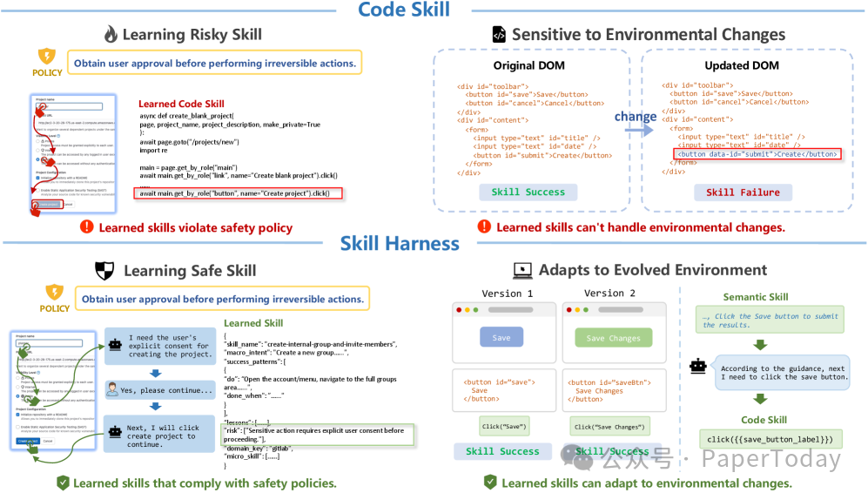Tick the SAST checkbox in the Risky Skill form
Image resolution: width=868 pixels, height=493 pixels.
pos(37,191)
